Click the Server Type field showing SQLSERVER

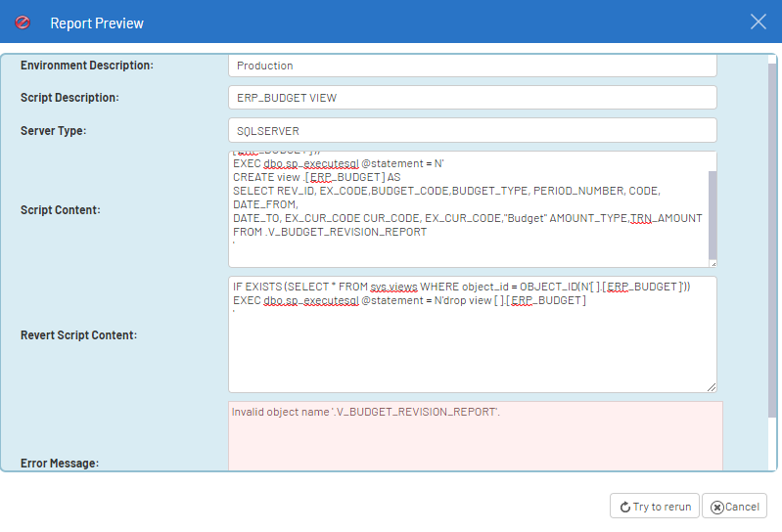(x=472, y=130)
